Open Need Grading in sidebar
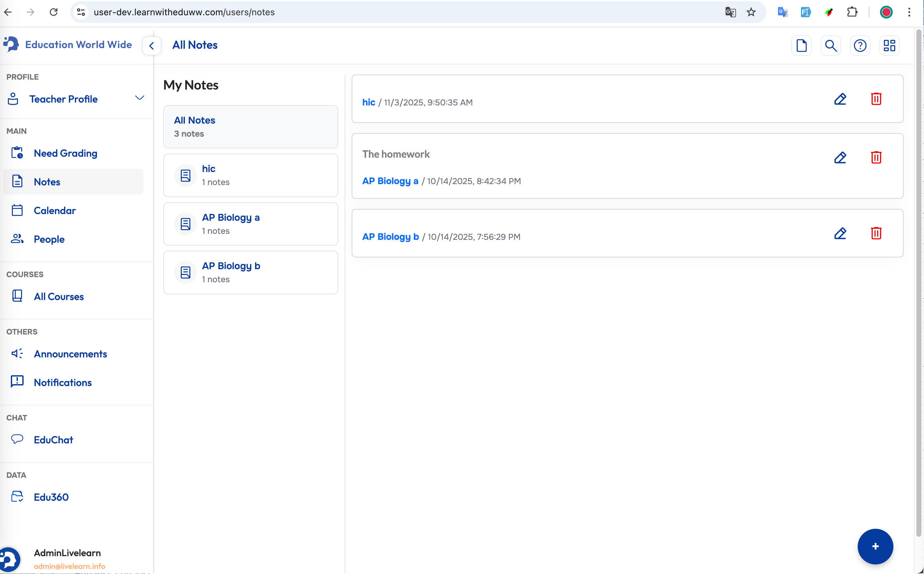 point(65,153)
